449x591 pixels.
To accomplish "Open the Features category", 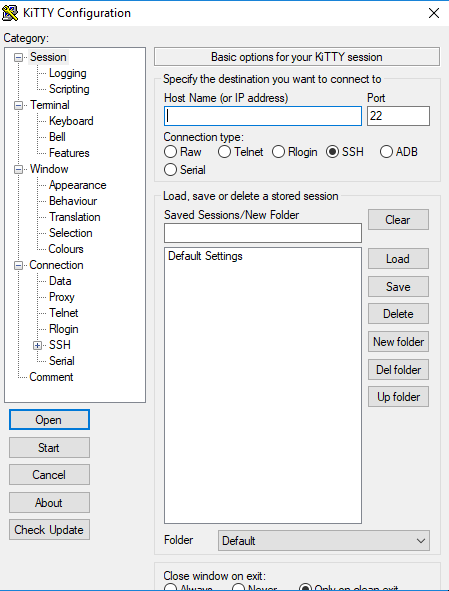I will pos(69,153).
